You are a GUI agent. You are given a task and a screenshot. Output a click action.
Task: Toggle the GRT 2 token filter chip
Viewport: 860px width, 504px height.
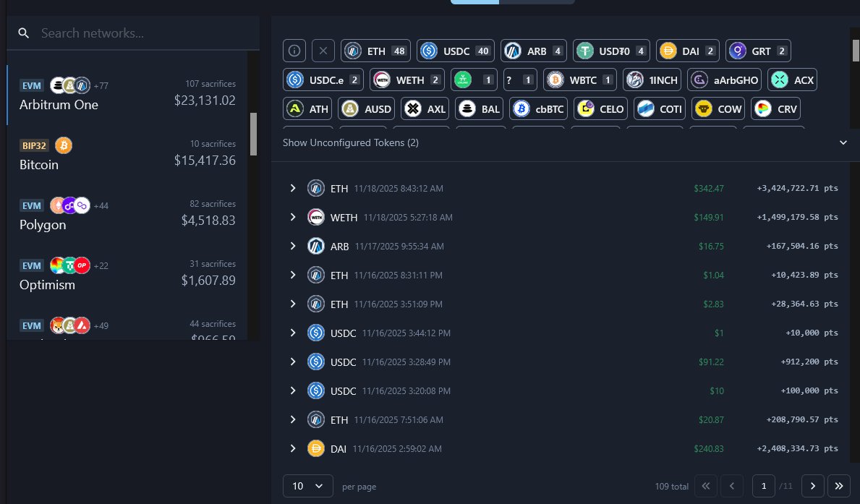[758, 51]
